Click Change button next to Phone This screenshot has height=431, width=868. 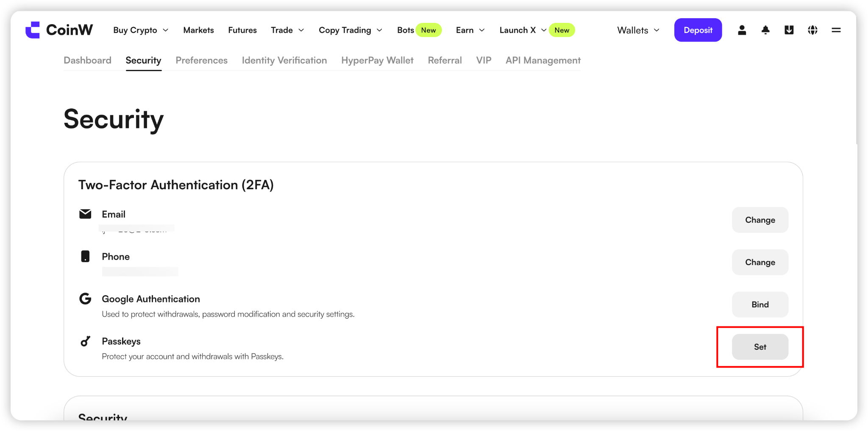[760, 262]
